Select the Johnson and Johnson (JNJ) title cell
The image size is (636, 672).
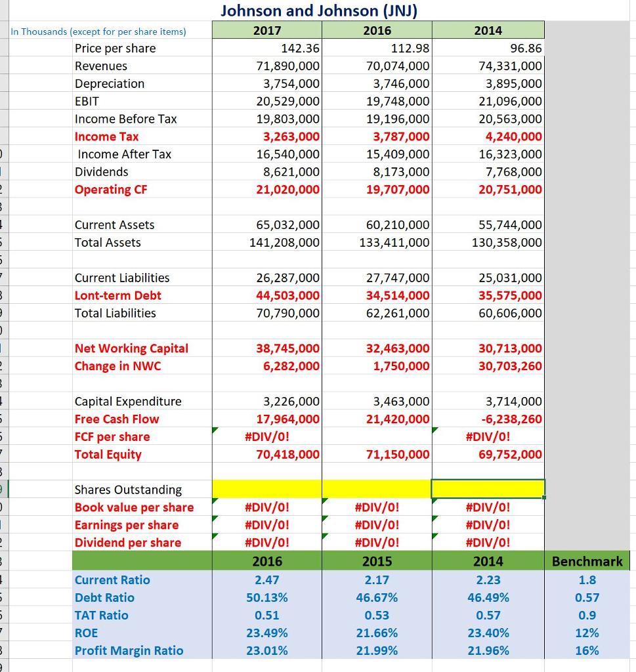tap(318, 11)
